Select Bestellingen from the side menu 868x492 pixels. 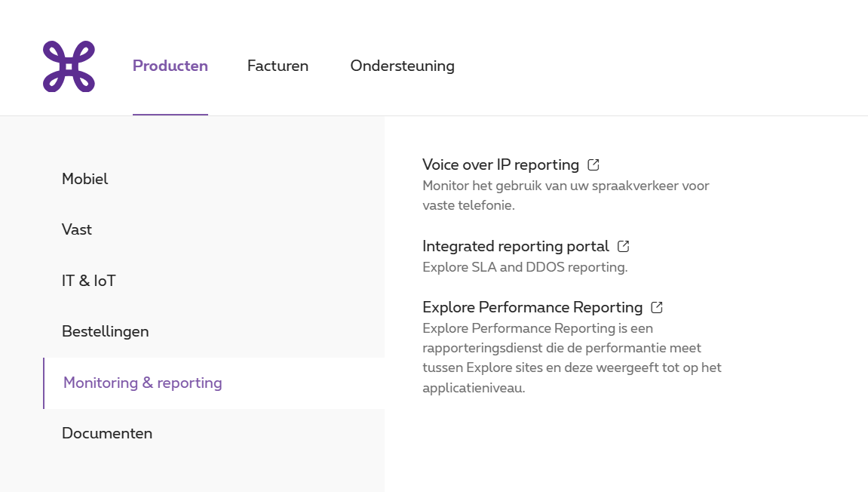[105, 331]
